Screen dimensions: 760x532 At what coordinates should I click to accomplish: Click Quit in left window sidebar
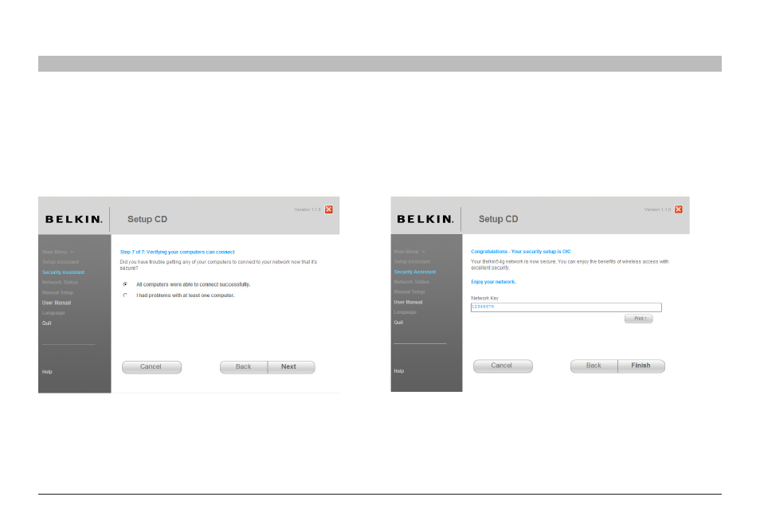(x=46, y=323)
